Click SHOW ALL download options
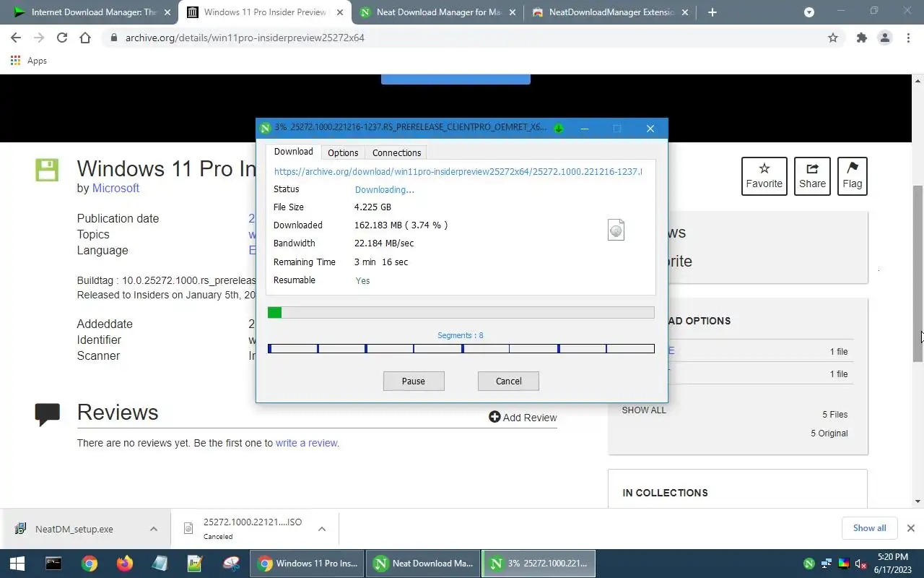The height and width of the screenshot is (578, 924). [x=644, y=410]
